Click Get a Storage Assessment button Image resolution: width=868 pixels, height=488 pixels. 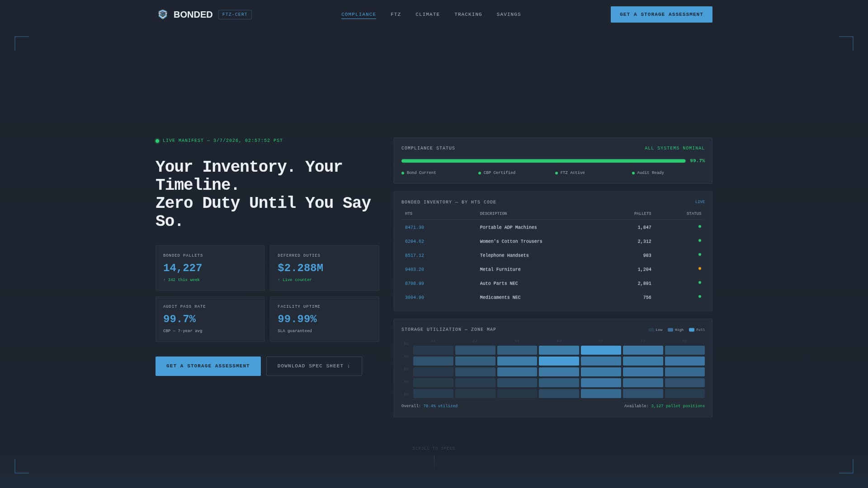point(661,14)
